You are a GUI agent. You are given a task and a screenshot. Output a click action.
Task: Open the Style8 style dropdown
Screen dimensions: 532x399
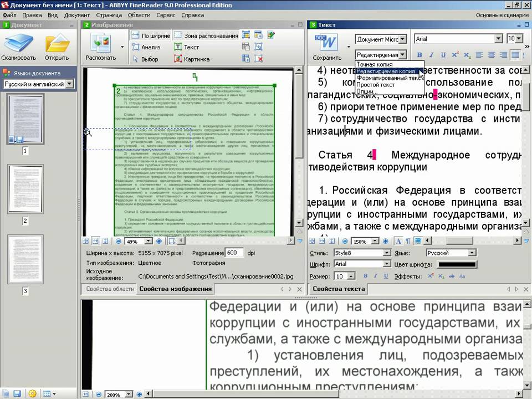386,253
